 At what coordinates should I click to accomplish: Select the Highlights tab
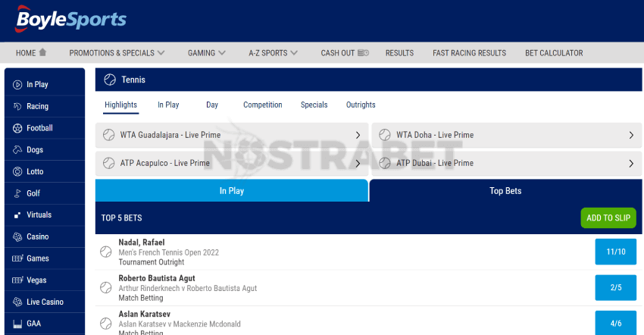click(x=120, y=105)
